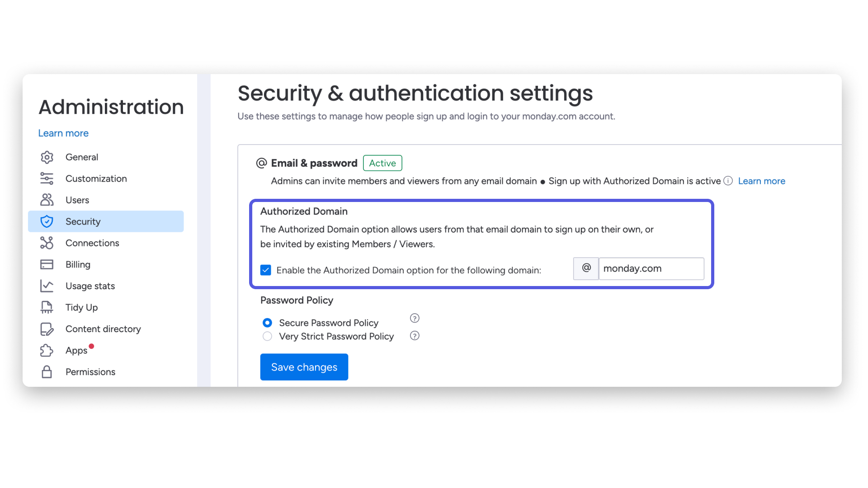This screenshot has width=868, height=488.
Task: Uncheck Enable the Authorized Domain option
Action: pos(265,270)
